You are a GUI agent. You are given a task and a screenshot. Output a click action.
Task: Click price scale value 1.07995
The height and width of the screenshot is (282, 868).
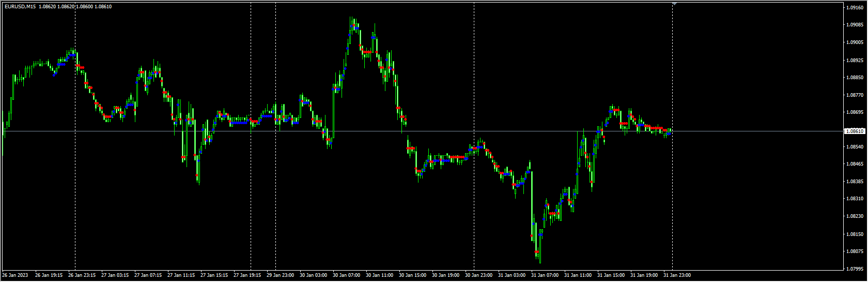856,269
